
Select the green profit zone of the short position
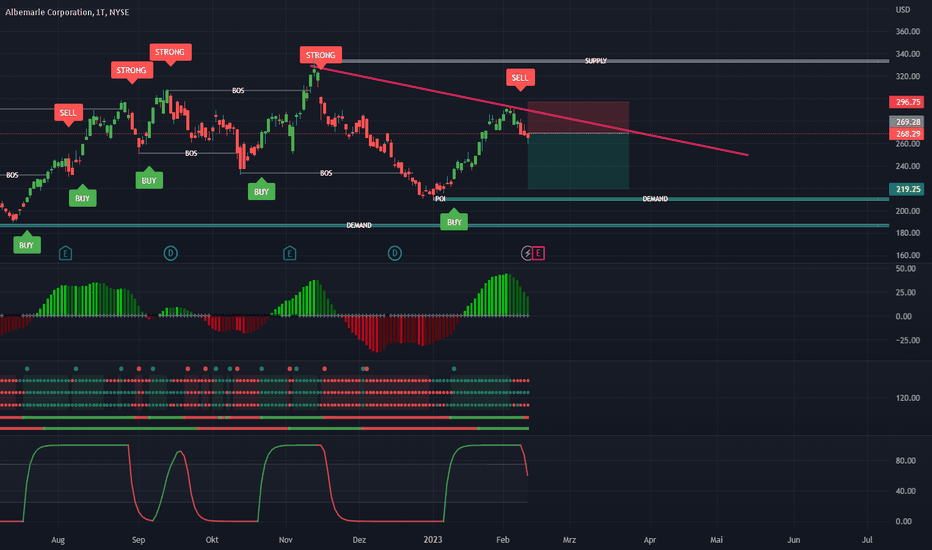(x=578, y=161)
